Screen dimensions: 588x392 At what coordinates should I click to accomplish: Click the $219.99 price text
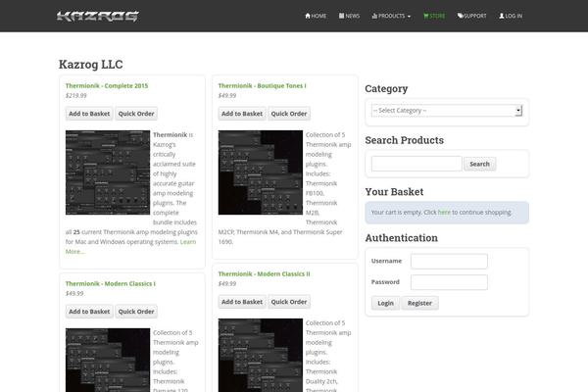pos(76,96)
